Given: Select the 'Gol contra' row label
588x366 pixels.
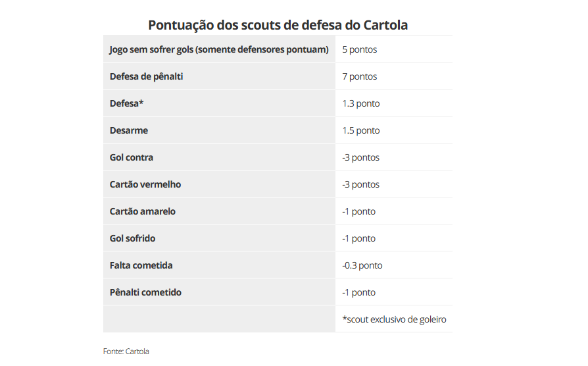Looking at the screenshot, I should [x=132, y=158].
